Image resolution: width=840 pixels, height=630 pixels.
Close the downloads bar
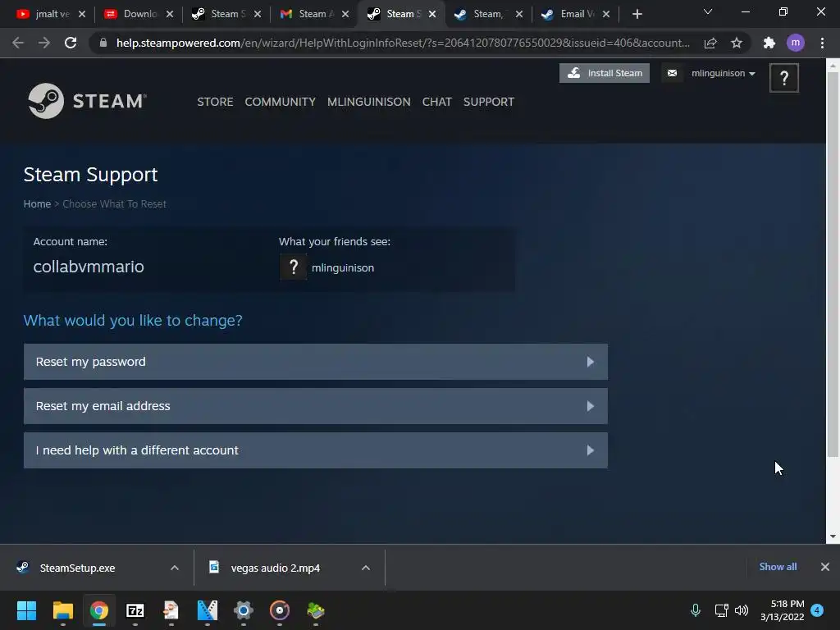pos(825,567)
